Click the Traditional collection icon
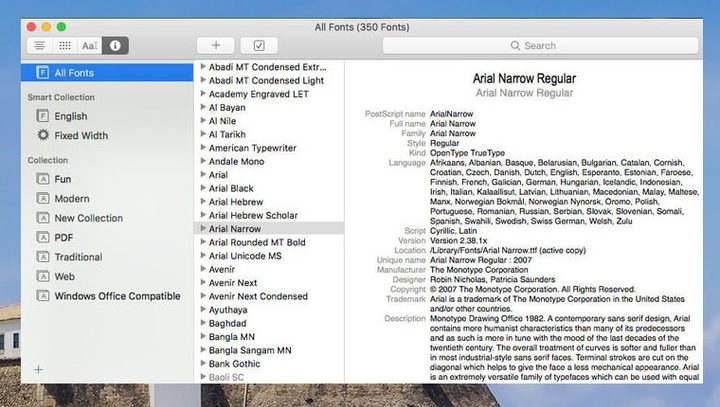Viewport: 720px width, 407px height. click(x=43, y=257)
